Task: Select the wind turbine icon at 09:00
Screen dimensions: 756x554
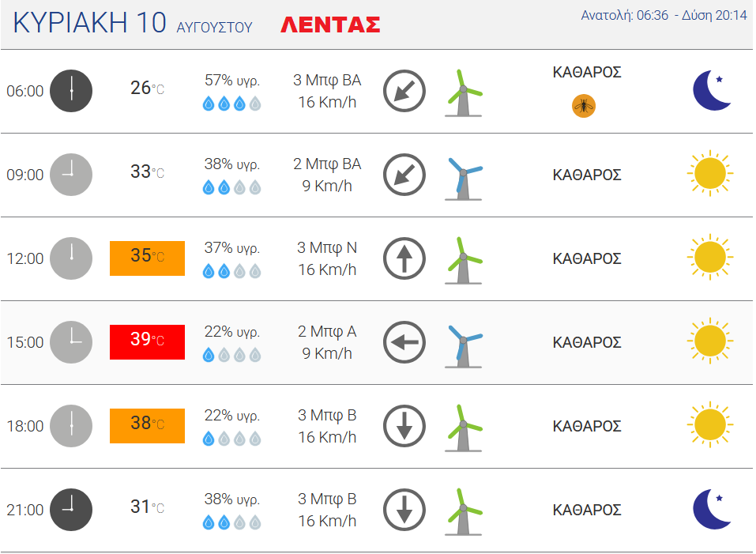Action: [x=464, y=179]
